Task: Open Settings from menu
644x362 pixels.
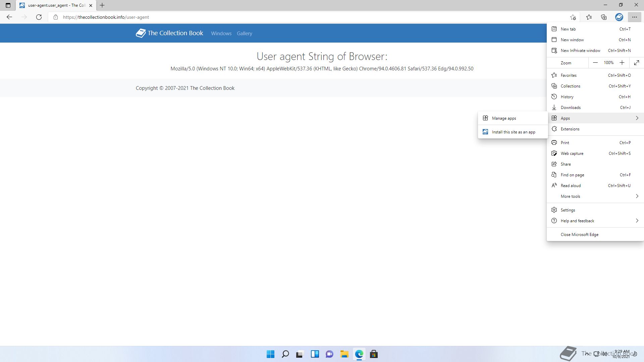Action: pos(595,210)
